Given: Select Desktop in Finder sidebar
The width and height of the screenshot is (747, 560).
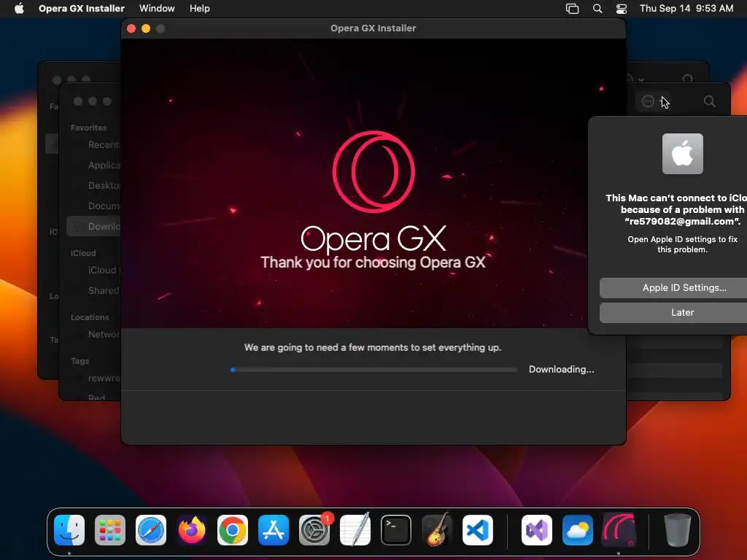Looking at the screenshot, I should 104,186.
